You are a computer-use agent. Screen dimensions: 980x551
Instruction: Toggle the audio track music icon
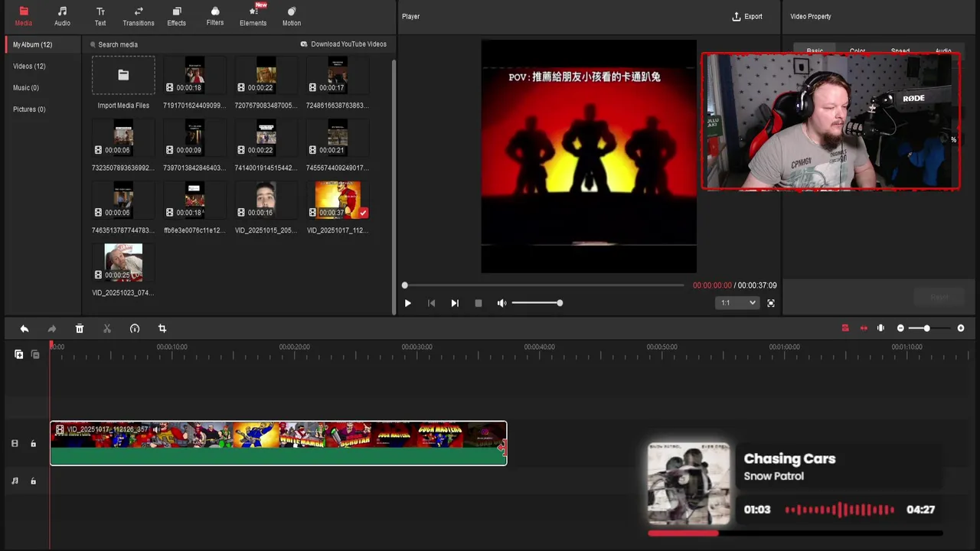coord(15,481)
